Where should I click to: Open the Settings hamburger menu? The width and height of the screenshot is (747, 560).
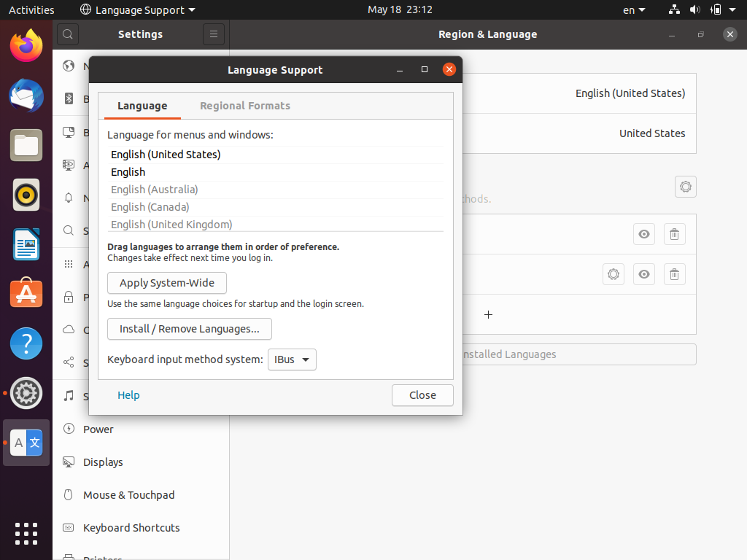pos(213,34)
